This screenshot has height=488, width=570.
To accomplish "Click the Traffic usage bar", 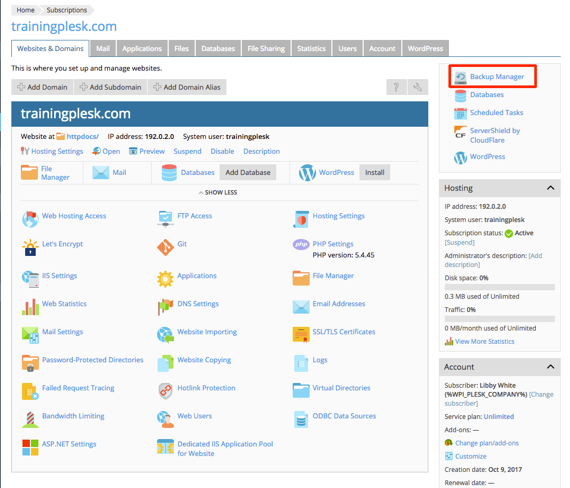I will pos(500,319).
